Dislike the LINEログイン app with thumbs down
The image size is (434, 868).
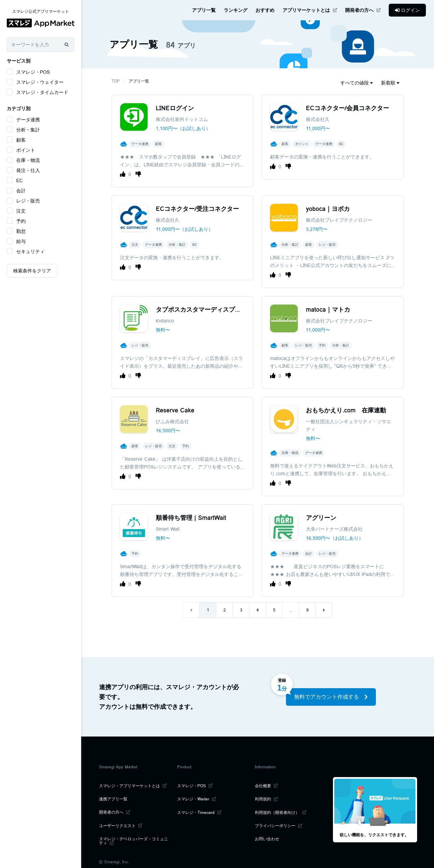(x=138, y=174)
